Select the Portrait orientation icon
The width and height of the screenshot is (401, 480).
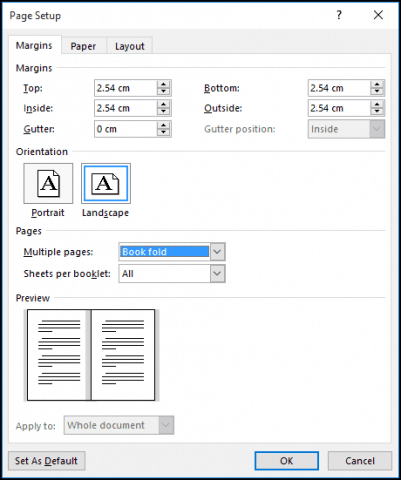[x=48, y=183]
